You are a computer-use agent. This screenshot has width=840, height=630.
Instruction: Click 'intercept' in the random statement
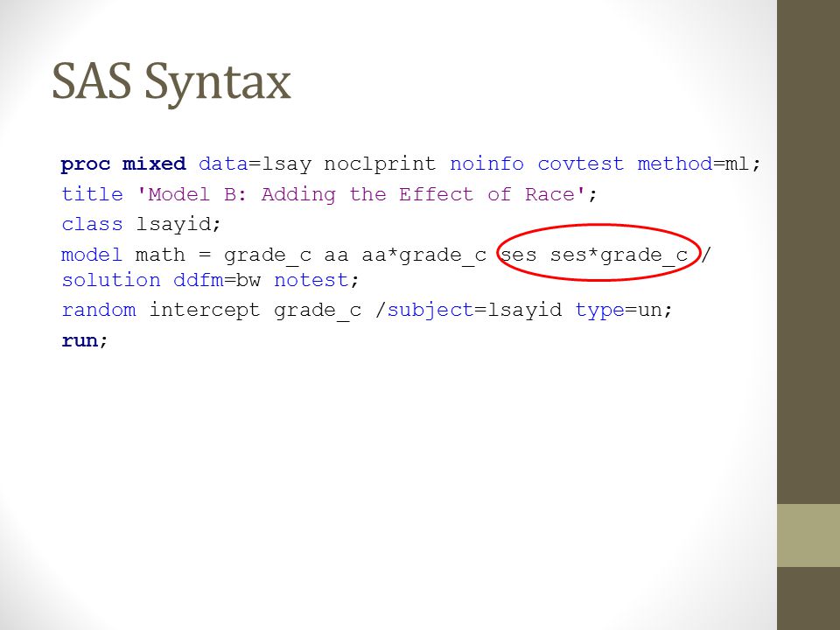pos(205,310)
